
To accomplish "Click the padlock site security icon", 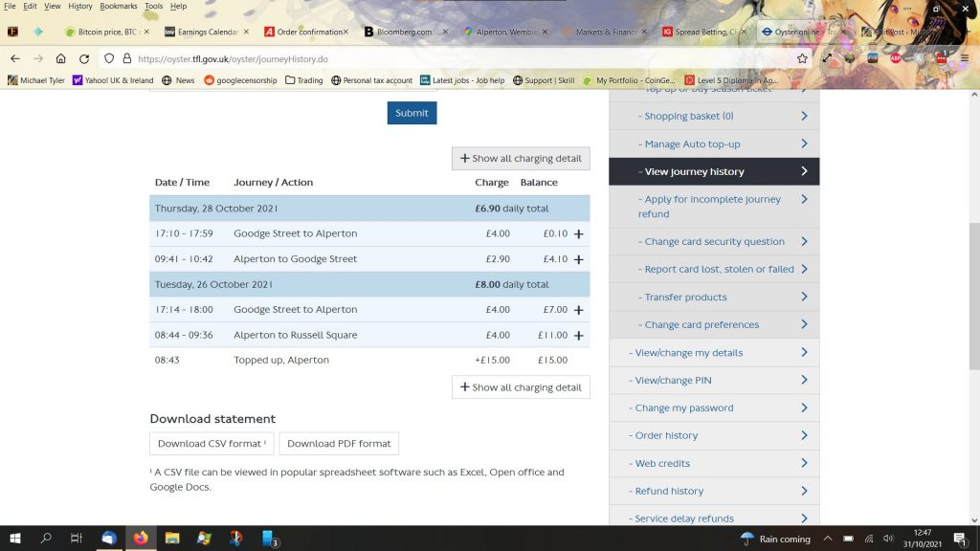I will coord(127,58).
